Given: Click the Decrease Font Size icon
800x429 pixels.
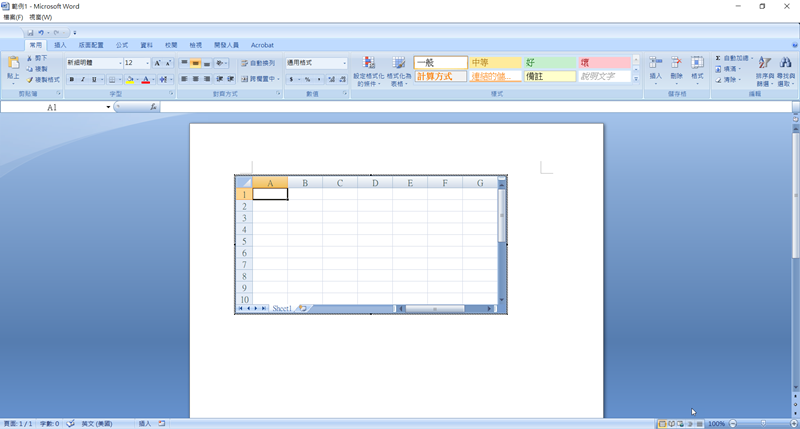Looking at the screenshot, I should [x=168, y=63].
